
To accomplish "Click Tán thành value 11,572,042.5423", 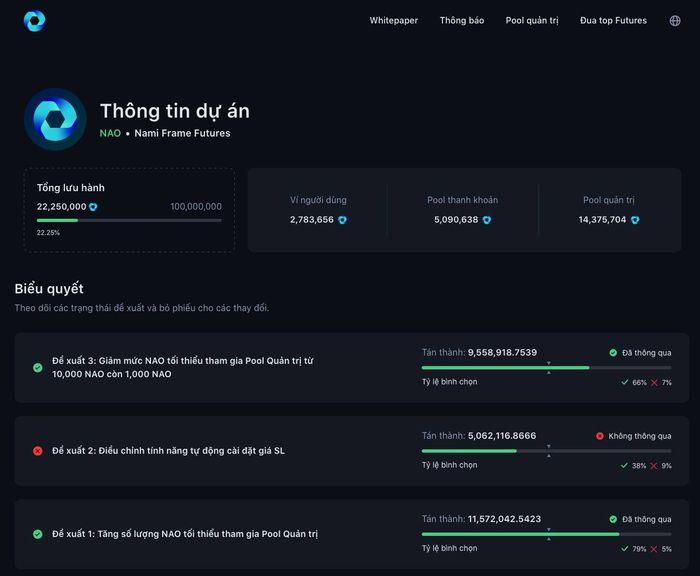I will (504, 519).
